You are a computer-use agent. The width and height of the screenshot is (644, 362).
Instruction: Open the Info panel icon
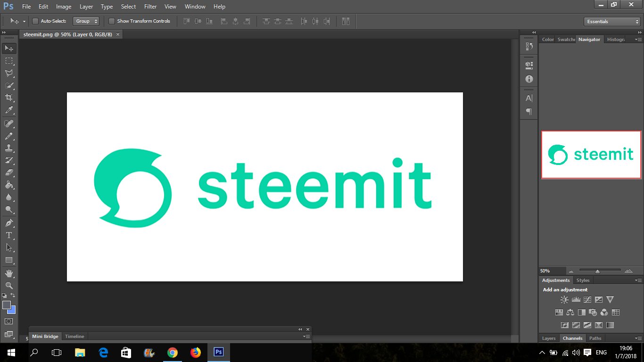(x=529, y=79)
